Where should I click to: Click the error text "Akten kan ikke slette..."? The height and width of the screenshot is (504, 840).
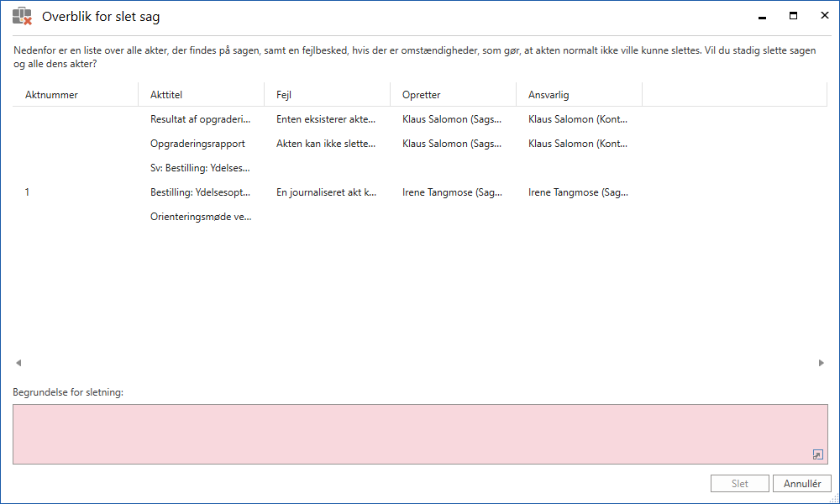(x=326, y=144)
